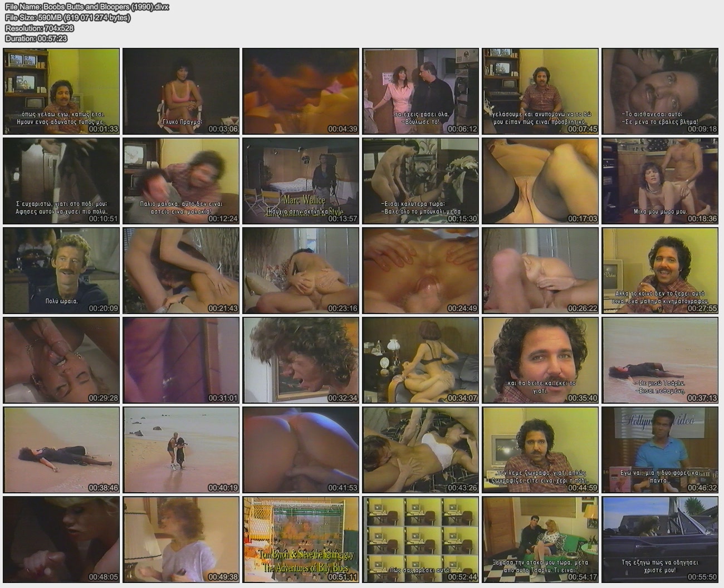This screenshot has width=724, height=588.
Task: Select the thumbnail timestamped 00:20:09
Action: pos(61,271)
